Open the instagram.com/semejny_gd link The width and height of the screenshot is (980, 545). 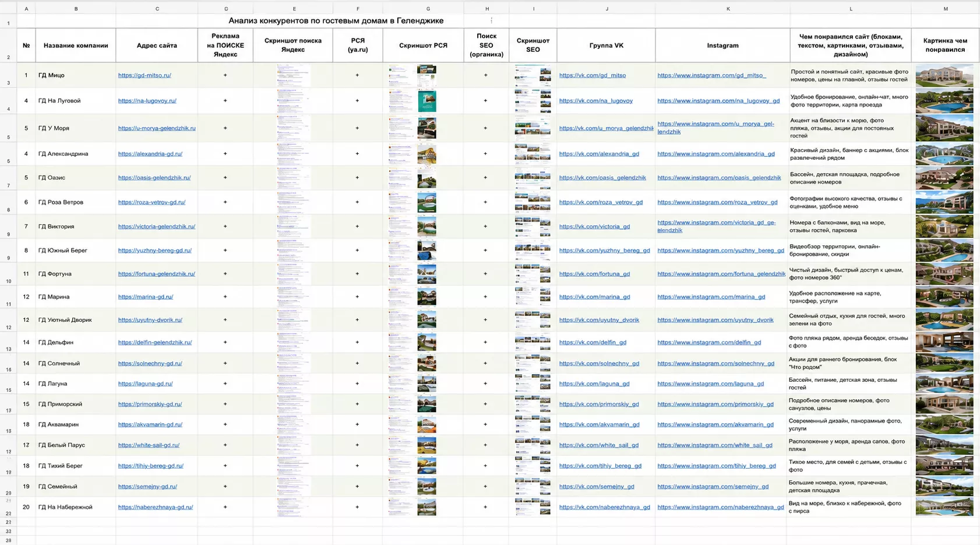tap(713, 487)
